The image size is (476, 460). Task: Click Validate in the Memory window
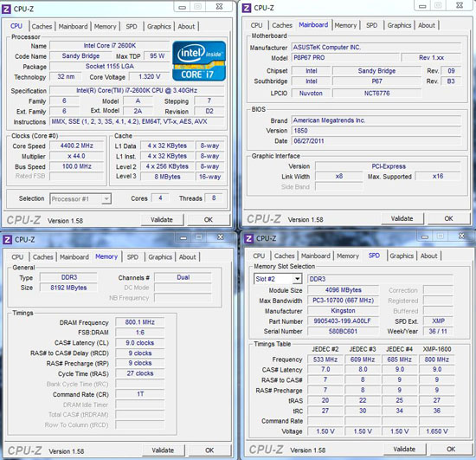click(163, 450)
